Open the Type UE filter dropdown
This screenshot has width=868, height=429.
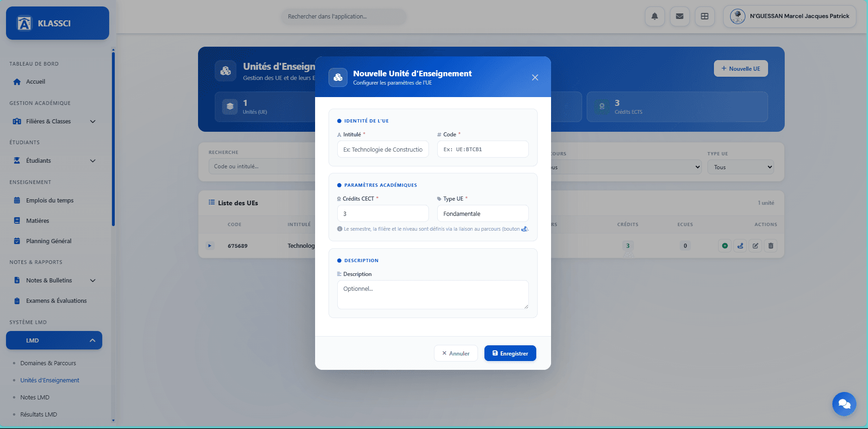pos(740,167)
